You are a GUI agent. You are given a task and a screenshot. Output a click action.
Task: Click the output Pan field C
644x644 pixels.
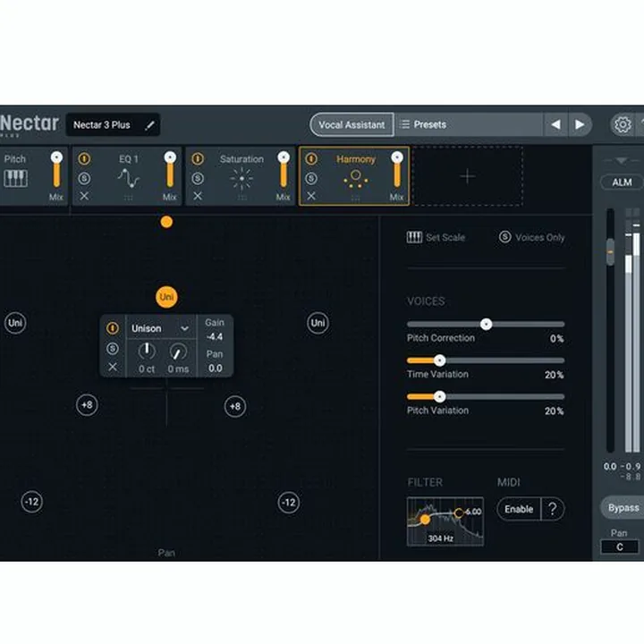pos(620,547)
